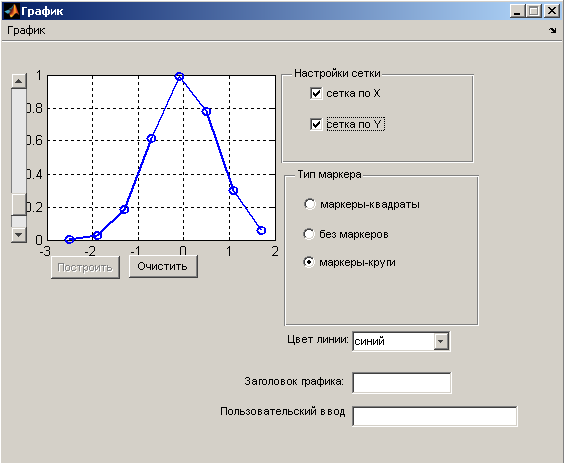The image size is (564, 463).
Task: Click the MATLAB icon in title bar
Action: pyautogui.click(x=11, y=11)
